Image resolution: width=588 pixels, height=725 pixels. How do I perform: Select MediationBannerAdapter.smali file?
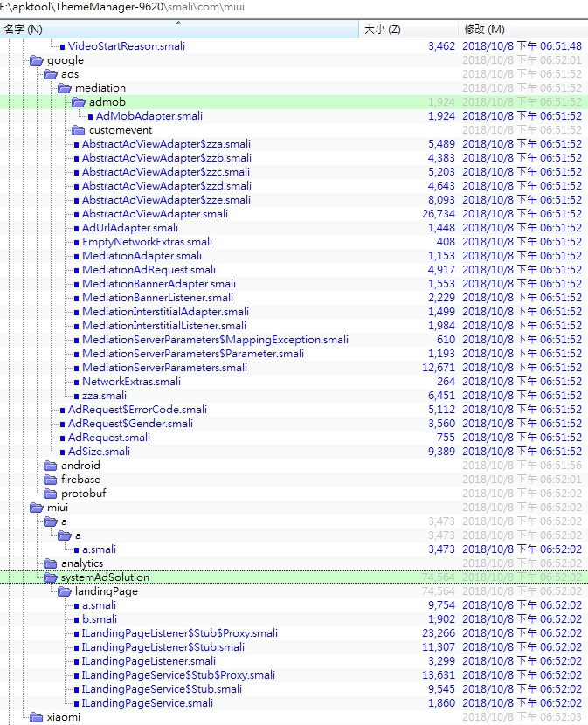point(159,283)
